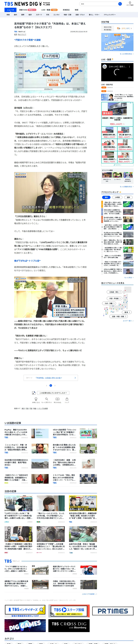
Task: Click the シェア share icon
Action: (67, 399)
